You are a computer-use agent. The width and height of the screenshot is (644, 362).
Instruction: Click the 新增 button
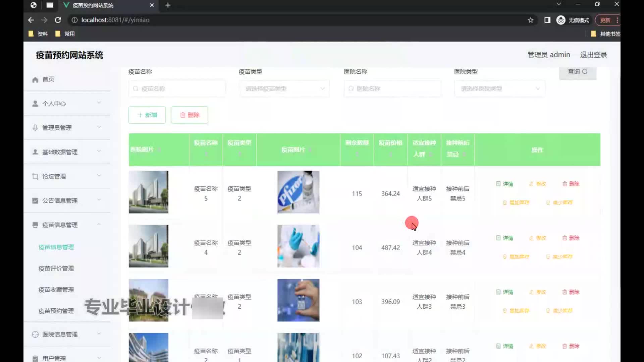pos(147,115)
